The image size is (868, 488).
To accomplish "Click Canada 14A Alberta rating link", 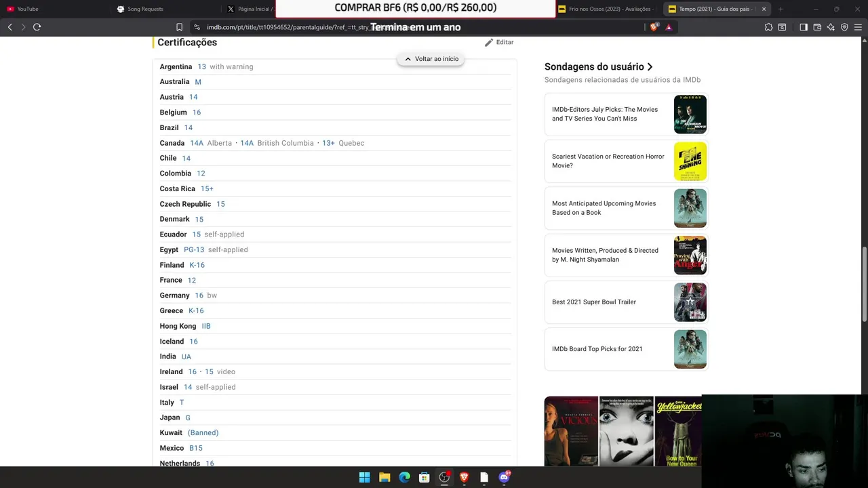I will coord(197,143).
